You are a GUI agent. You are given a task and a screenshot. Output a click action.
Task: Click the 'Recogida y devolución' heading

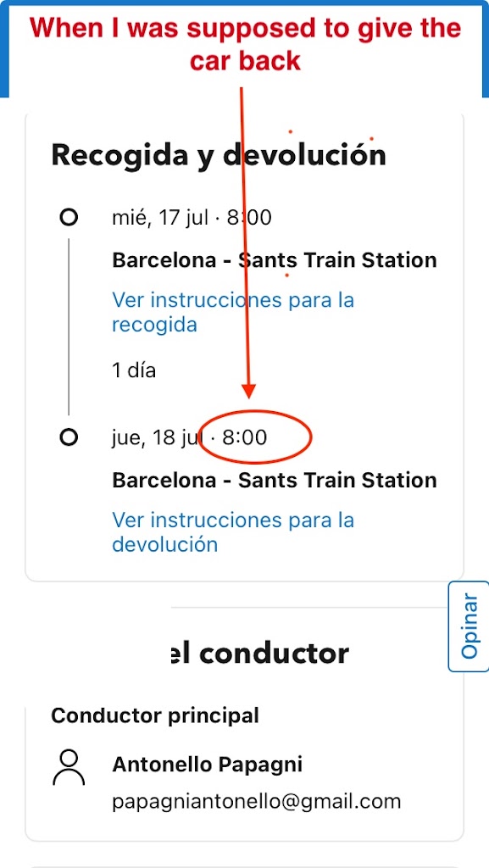pos(219,156)
